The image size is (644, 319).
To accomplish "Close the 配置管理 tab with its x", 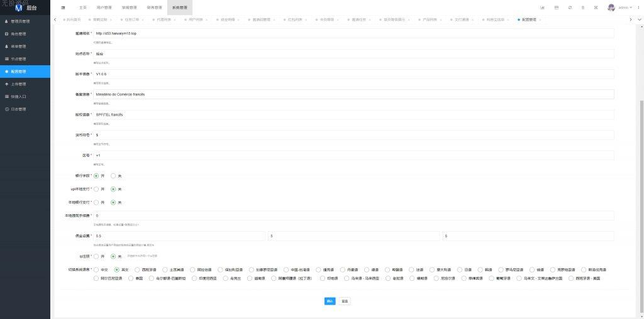I will coord(540,19).
